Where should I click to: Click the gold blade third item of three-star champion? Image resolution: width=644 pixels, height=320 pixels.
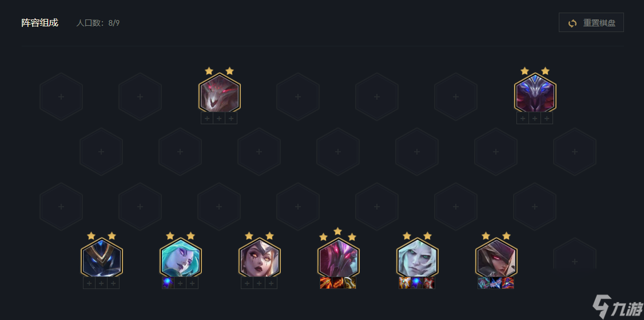tap(350, 283)
